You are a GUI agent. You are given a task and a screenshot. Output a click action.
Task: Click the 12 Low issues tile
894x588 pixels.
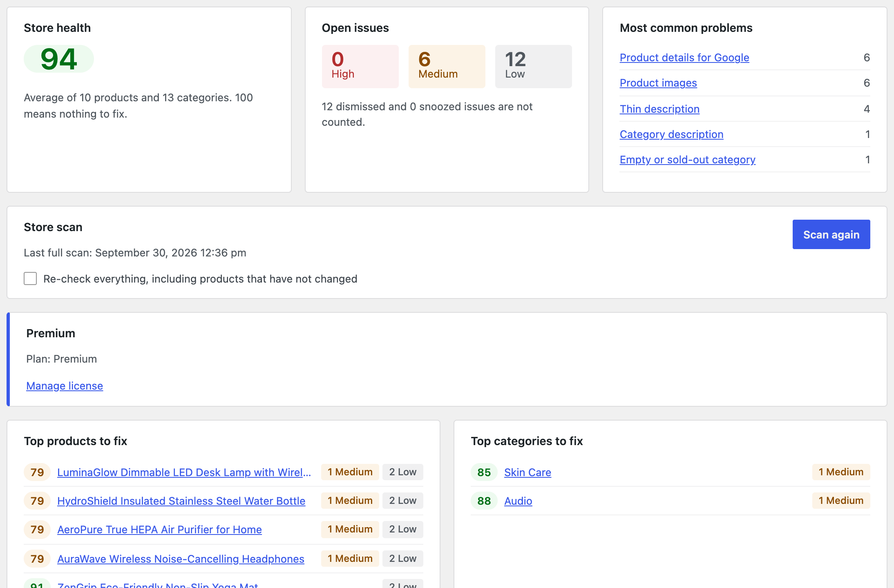tap(533, 67)
